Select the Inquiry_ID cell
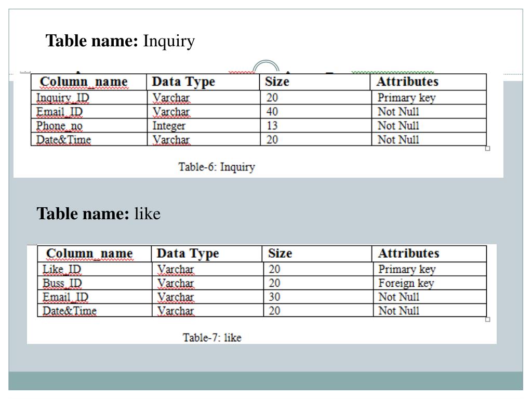The width and height of the screenshot is (532, 399). 89,97
